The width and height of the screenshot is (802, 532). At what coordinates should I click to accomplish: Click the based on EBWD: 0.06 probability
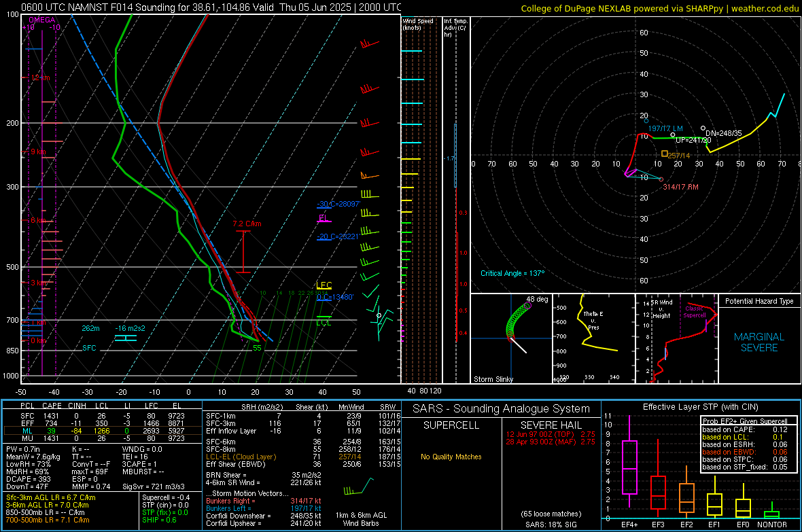click(x=745, y=452)
